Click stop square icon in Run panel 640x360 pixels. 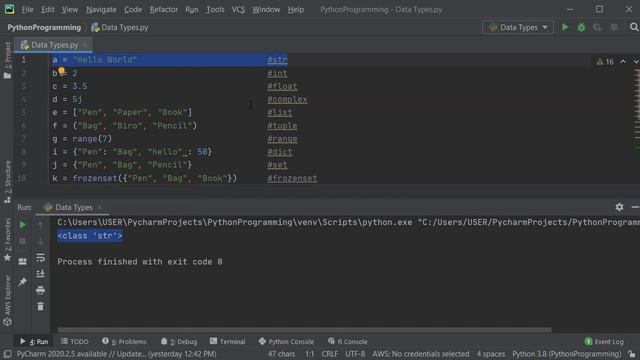[x=23, y=241]
